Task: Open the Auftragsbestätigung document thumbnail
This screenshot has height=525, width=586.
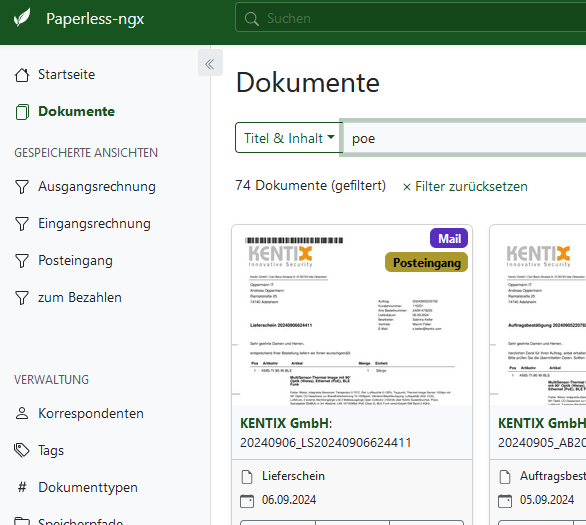Action: click(538, 315)
